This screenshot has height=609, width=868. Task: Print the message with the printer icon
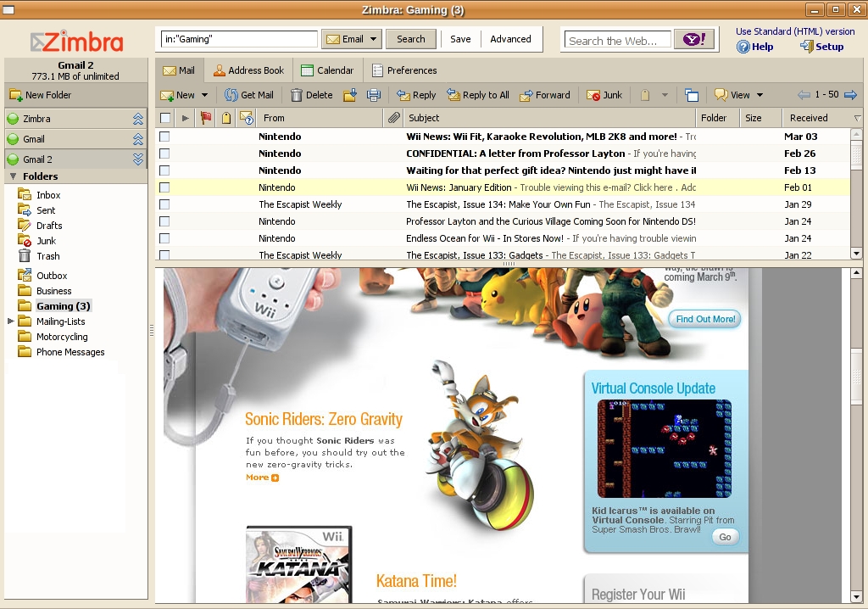[373, 95]
